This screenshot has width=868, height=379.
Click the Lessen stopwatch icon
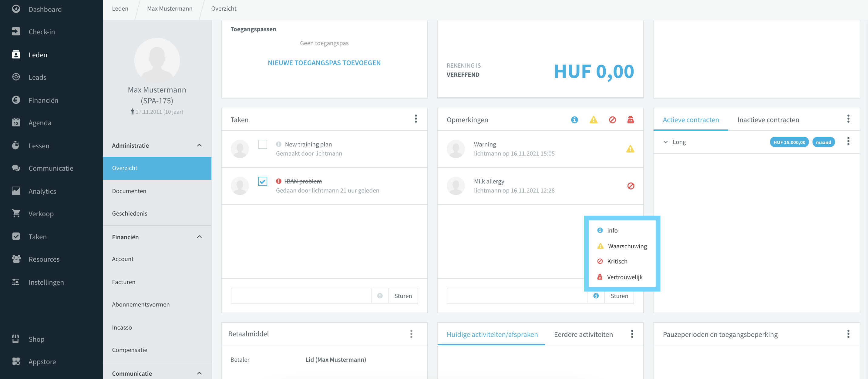point(16,145)
